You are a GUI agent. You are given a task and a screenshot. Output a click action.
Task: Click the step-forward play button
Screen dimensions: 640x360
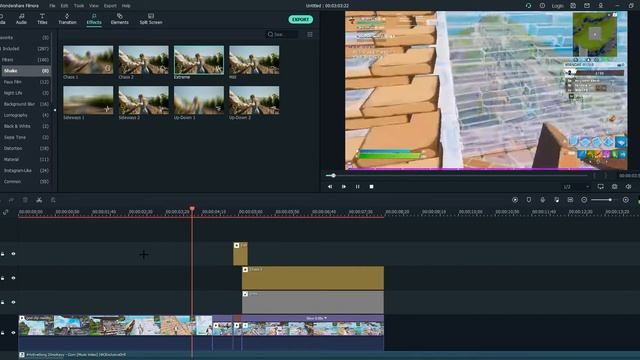(x=344, y=187)
